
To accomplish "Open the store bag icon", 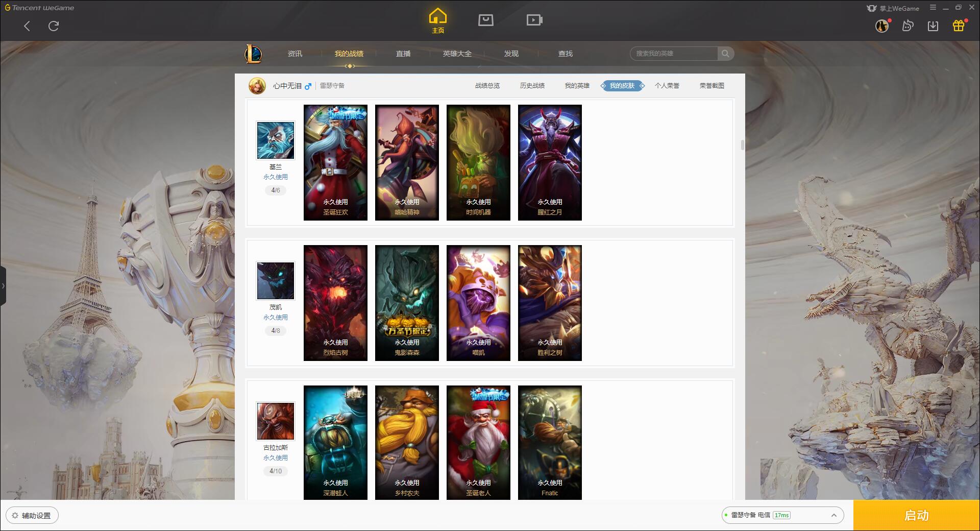I will coord(486,20).
